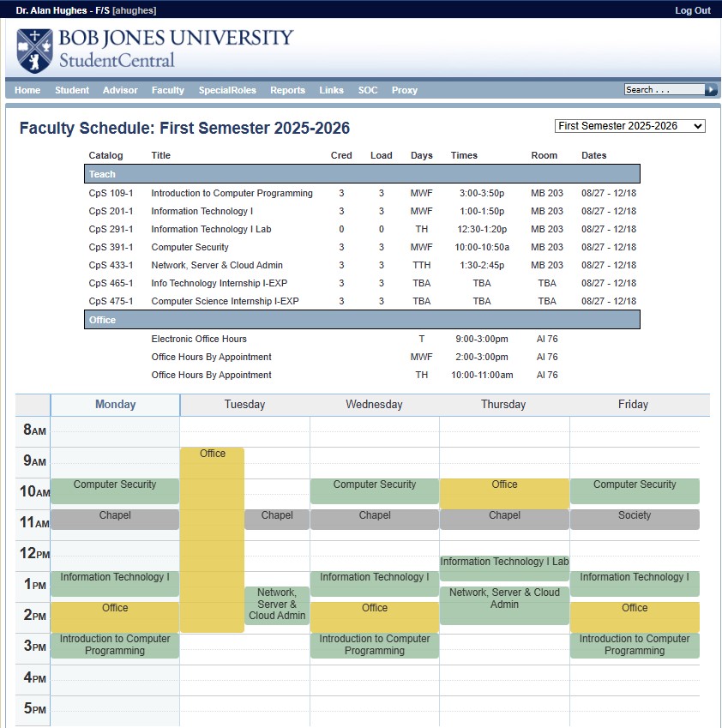Click the search go arrow icon

click(711, 89)
